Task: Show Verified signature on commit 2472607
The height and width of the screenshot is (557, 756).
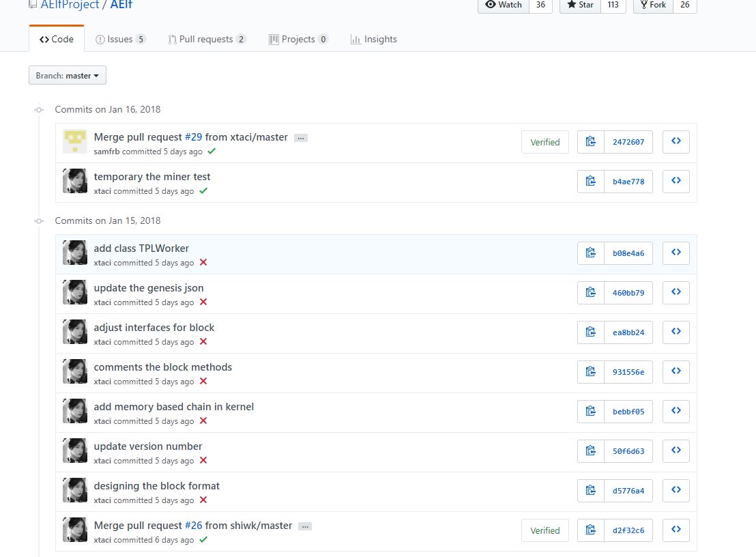Action: pyautogui.click(x=544, y=142)
